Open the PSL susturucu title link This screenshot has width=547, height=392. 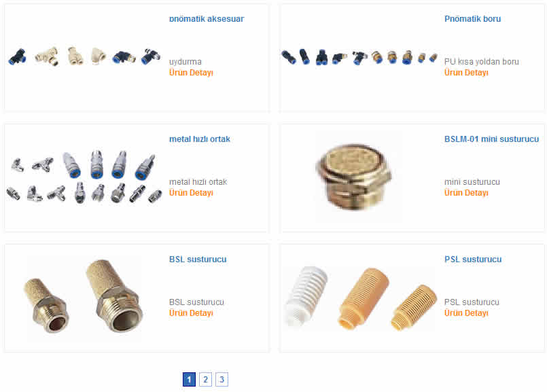coord(473,260)
